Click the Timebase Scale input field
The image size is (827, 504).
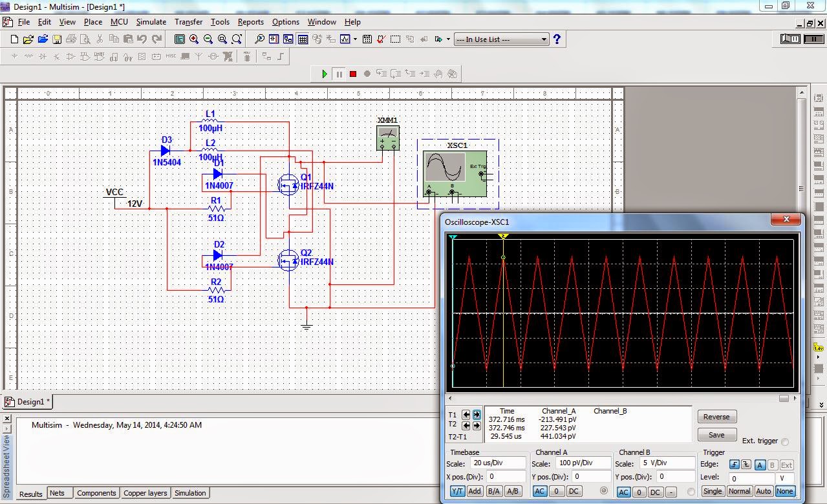pyautogui.click(x=497, y=464)
